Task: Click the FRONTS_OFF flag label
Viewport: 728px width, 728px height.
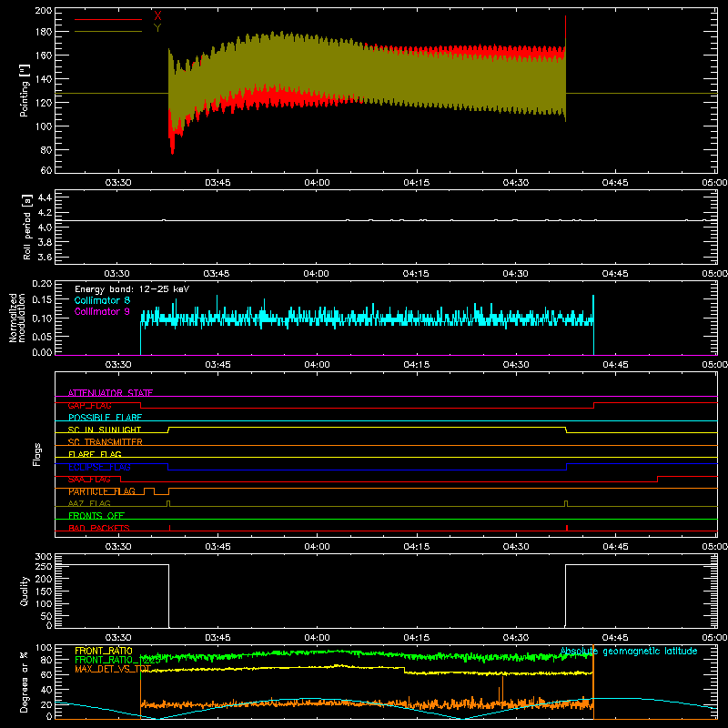Action: pos(96,516)
